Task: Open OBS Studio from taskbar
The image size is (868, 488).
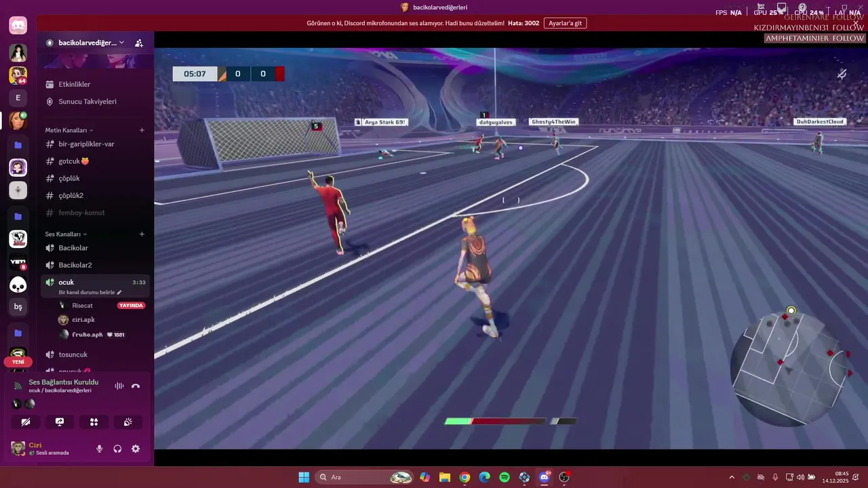Action: (x=564, y=477)
